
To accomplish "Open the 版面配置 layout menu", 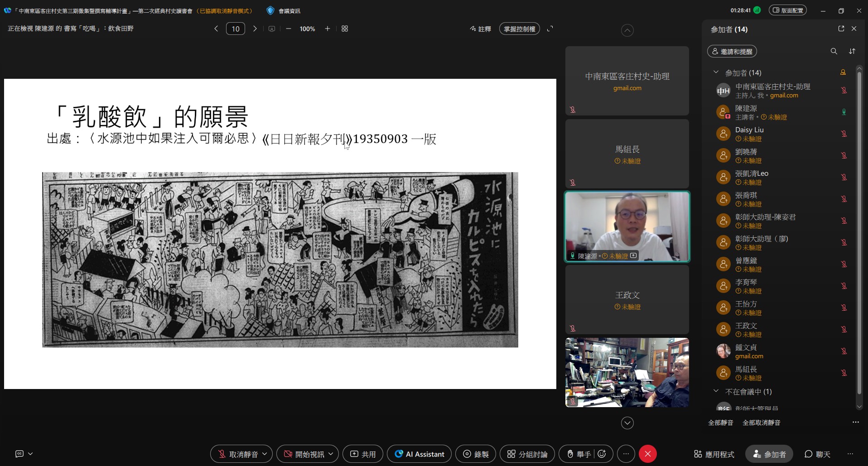I will point(788,10).
